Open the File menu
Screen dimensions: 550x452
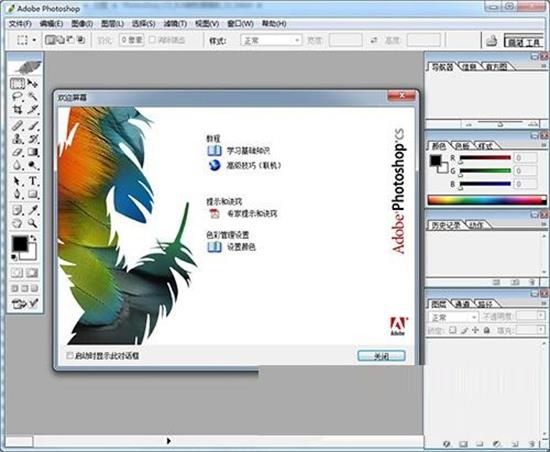[x=20, y=24]
